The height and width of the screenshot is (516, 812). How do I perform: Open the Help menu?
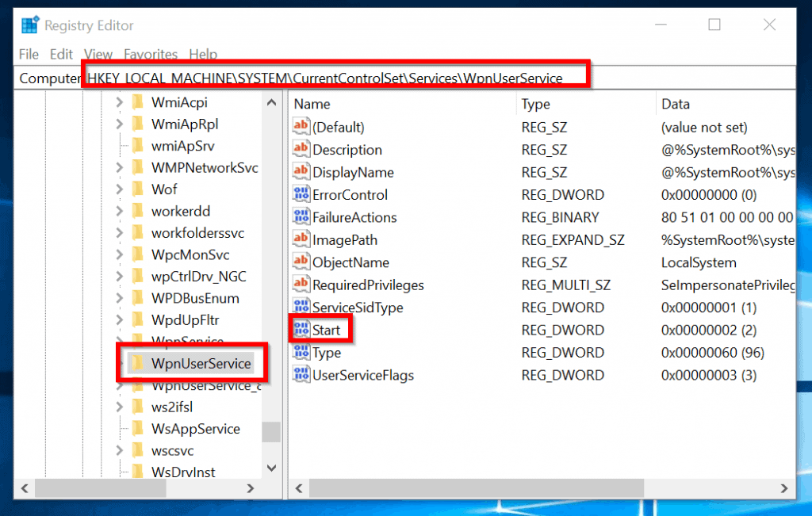tap(203, 54)
